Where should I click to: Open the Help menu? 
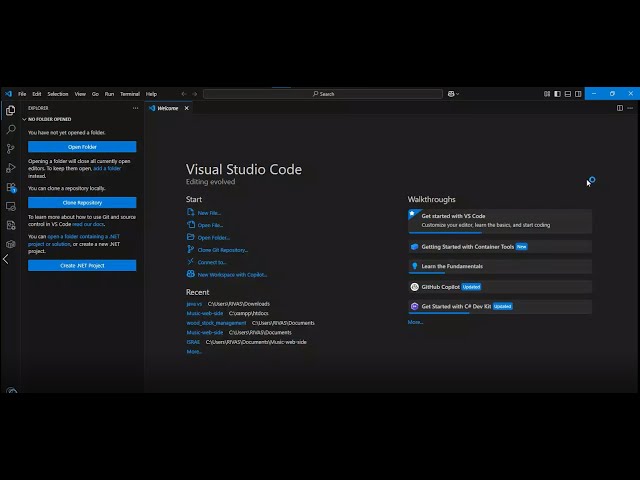pyautogui.click(x=151, y=94)
